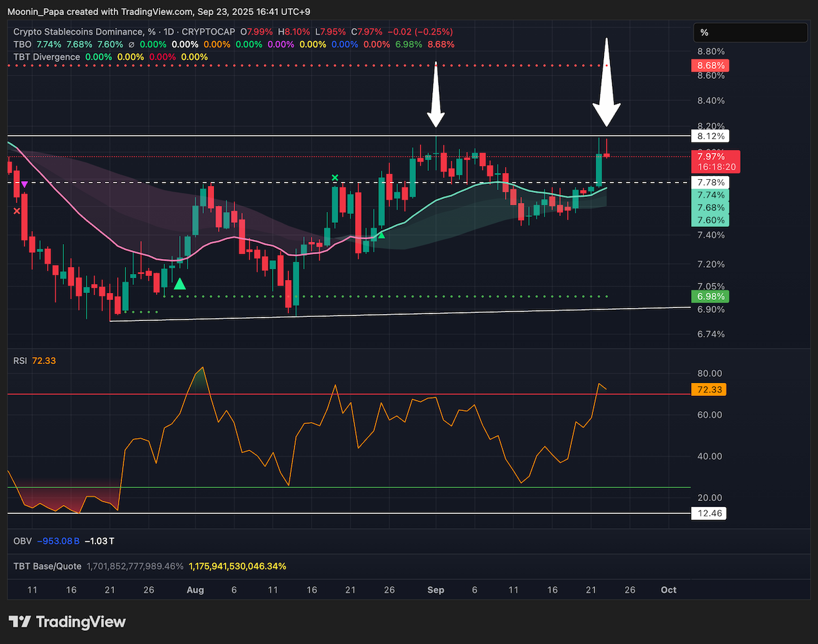Click the small green triangle near Aug 26
Image resolution: width=818 pixels, height=644 pixels.
[381, 235]
